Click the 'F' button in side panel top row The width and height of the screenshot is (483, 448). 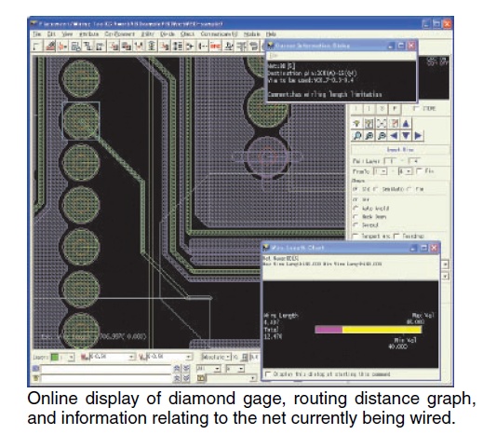(395, 109)
